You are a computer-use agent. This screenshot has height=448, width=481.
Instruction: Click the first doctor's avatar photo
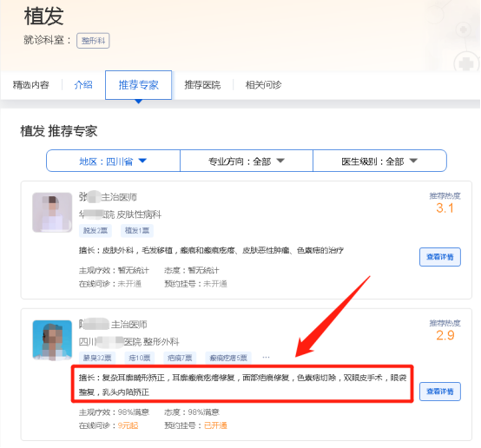[52, 213]
